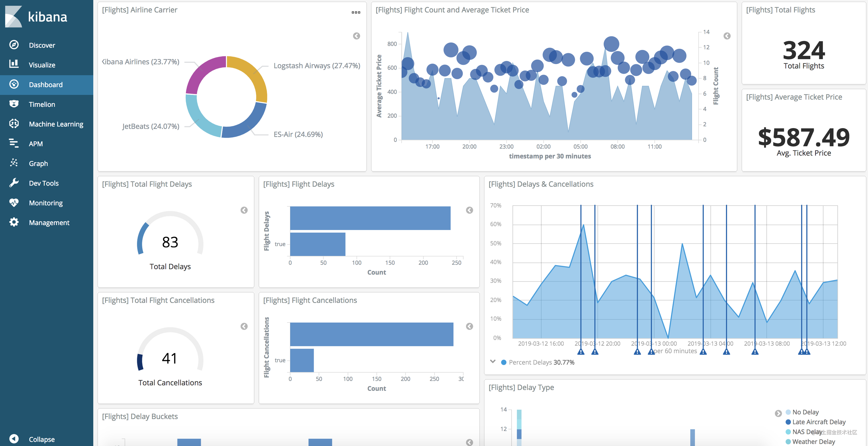Toggle legend on Delay Buckets panel
868x446 pixels.
pyautogui.click(x=469, y=442)
